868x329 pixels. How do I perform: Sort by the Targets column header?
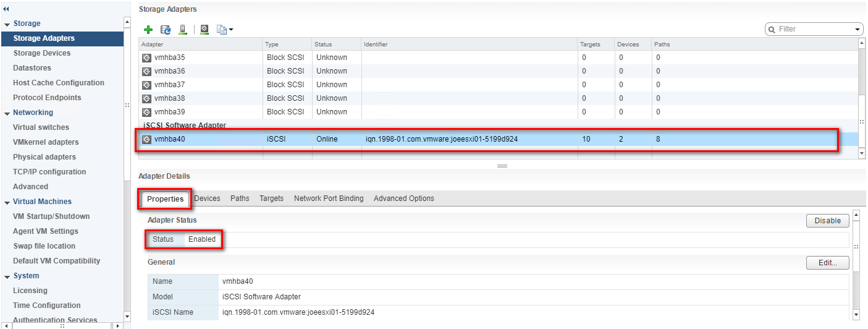(x=596, y=45)
